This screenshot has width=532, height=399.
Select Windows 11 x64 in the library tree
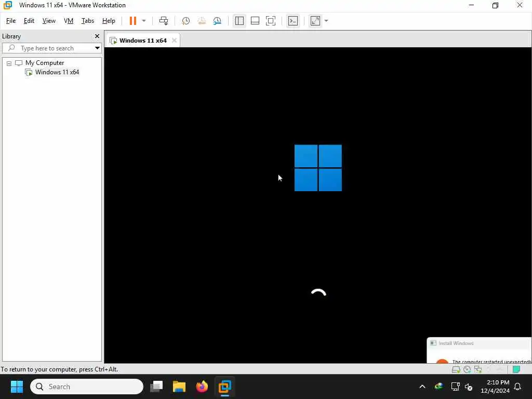pyautogui.click(x=57, y=72)
